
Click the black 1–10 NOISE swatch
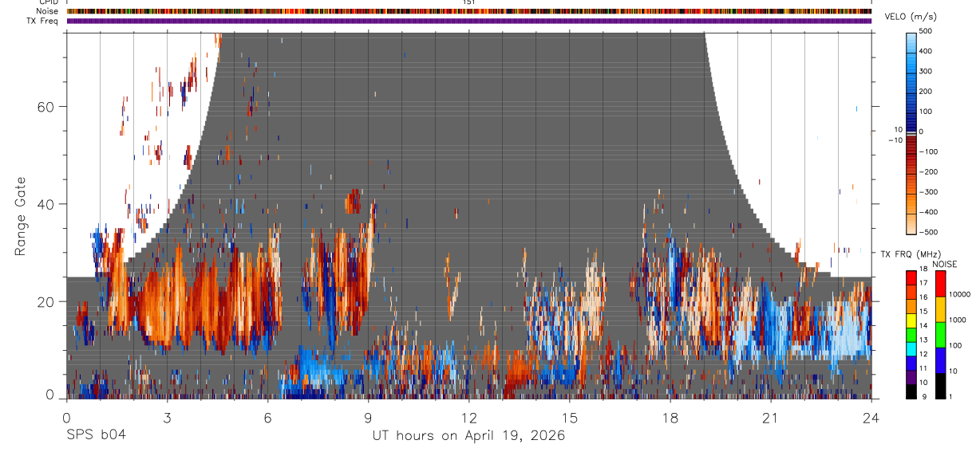[x=941, y=384]
